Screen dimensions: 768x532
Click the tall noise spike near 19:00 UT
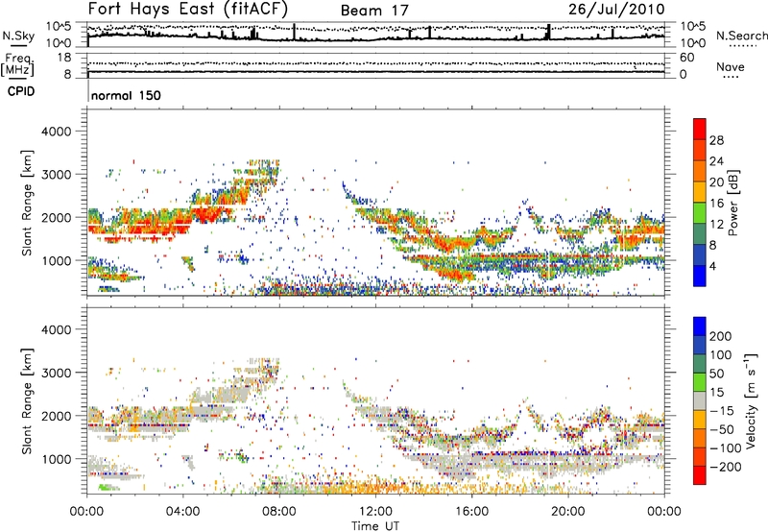(x=548, y=32)
